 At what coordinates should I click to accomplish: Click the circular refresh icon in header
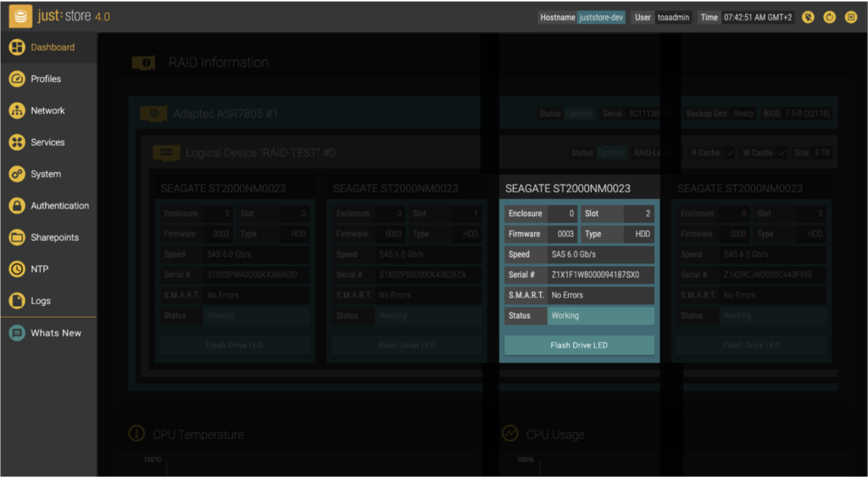[829, 17]
